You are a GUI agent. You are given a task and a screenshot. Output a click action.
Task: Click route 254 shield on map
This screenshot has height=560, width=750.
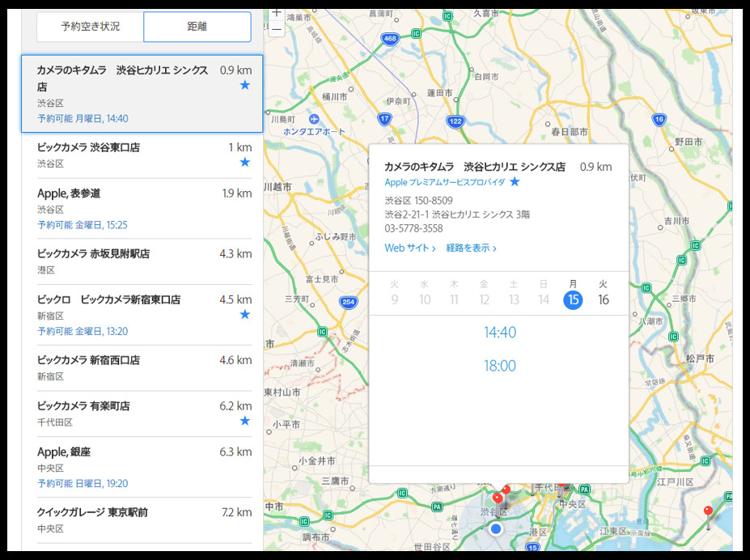click(348, 302)
